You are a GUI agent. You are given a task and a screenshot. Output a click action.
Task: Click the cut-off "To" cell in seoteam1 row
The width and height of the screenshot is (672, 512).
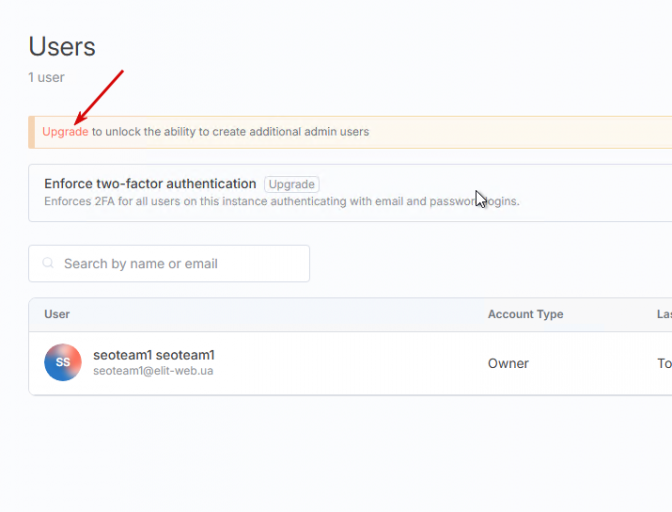pyautogui.click(x=664, y=363)
